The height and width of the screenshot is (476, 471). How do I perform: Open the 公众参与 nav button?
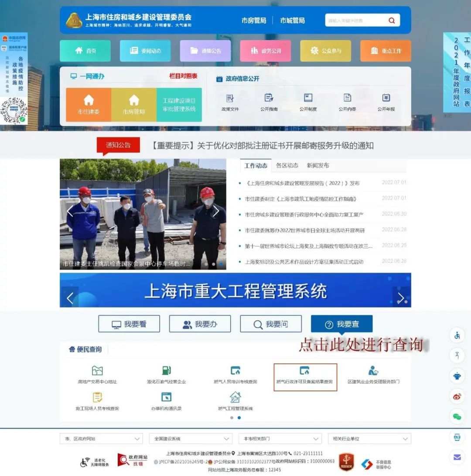tap(326, 51)
